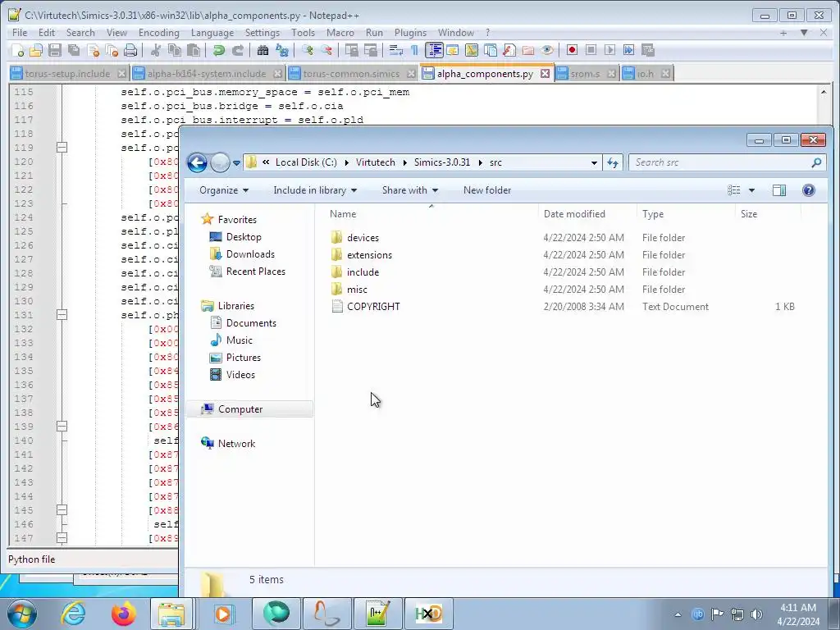
Task: Toggle synchronized vertical scrolling
Action: 351,50
